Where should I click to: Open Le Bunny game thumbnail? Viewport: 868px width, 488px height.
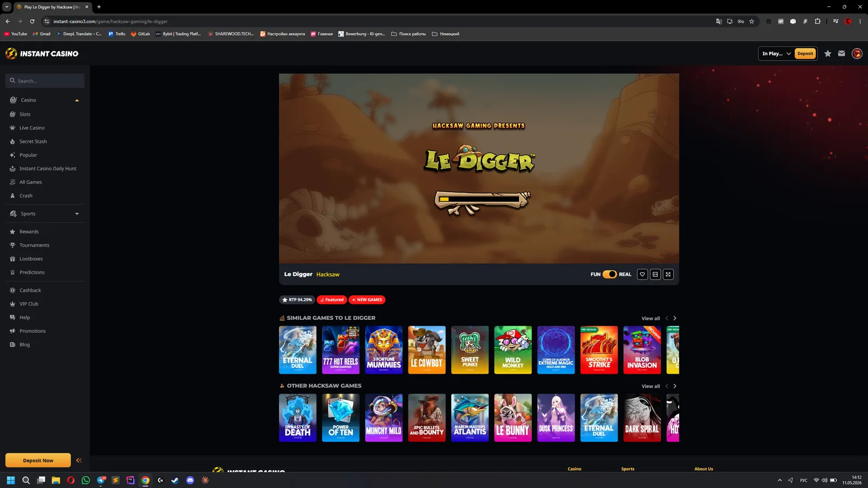point(513,417)
